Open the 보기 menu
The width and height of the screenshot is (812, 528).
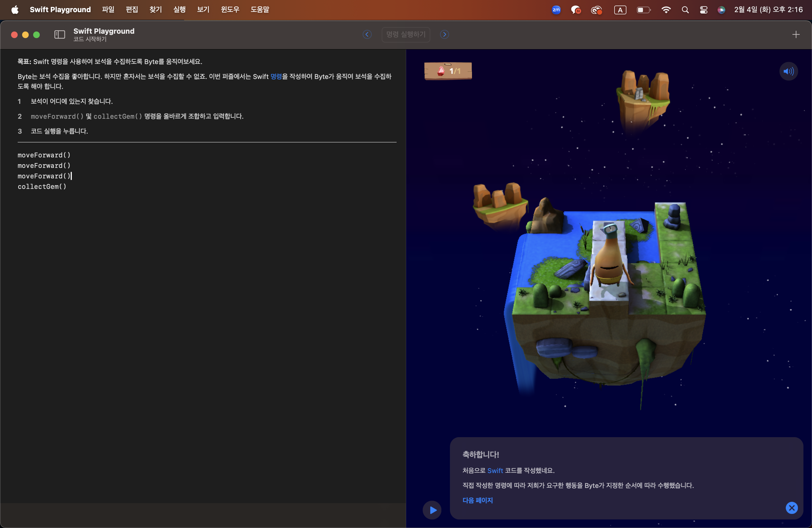(203, 10)
